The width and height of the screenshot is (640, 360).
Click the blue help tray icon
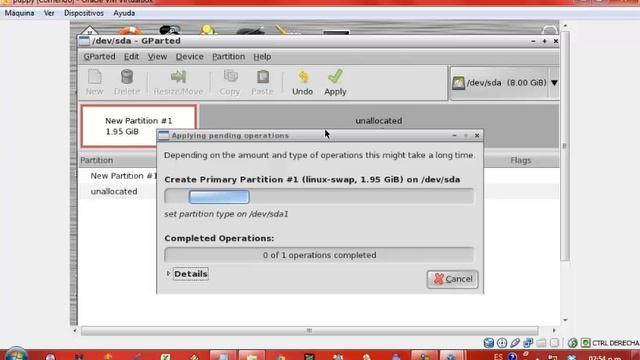click(x=512, y=356)
